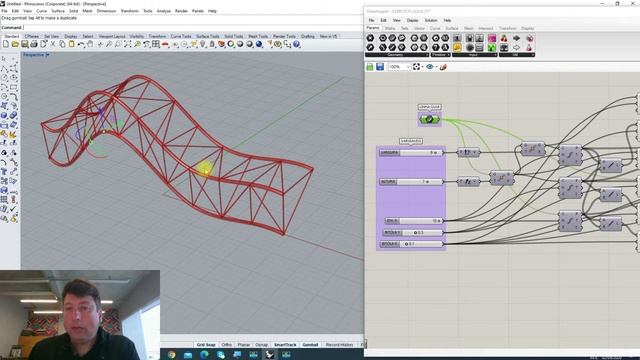Screen dimensions: 640x360
Task: Click Print icon in Rhino toolbar
Action: (x=34, y=44)
